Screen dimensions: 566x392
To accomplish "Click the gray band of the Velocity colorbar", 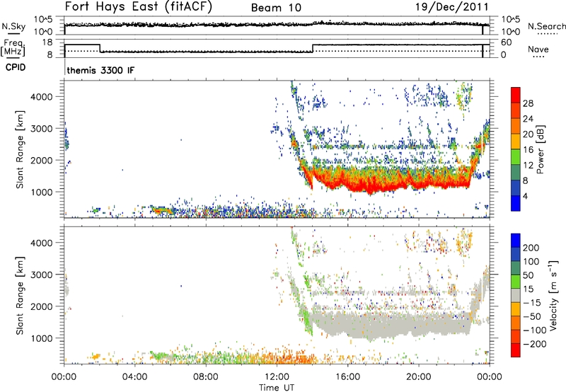I will (516, 295).
